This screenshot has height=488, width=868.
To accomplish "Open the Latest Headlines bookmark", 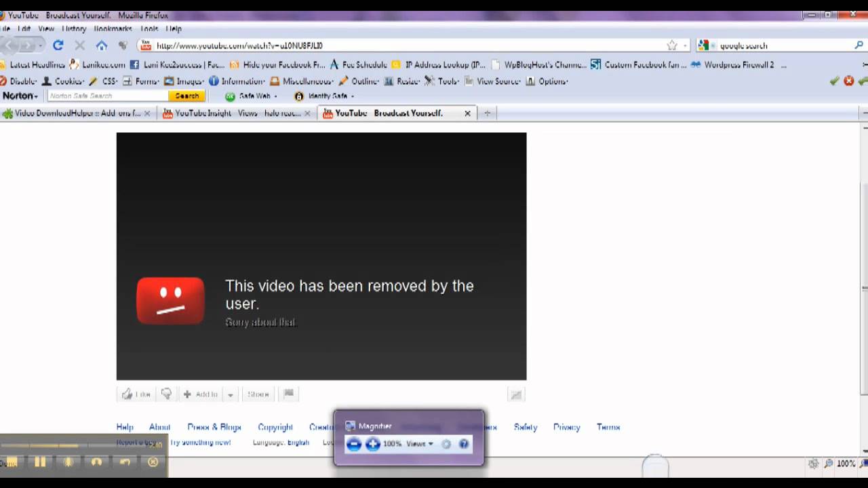I will [x=33, y=65].
